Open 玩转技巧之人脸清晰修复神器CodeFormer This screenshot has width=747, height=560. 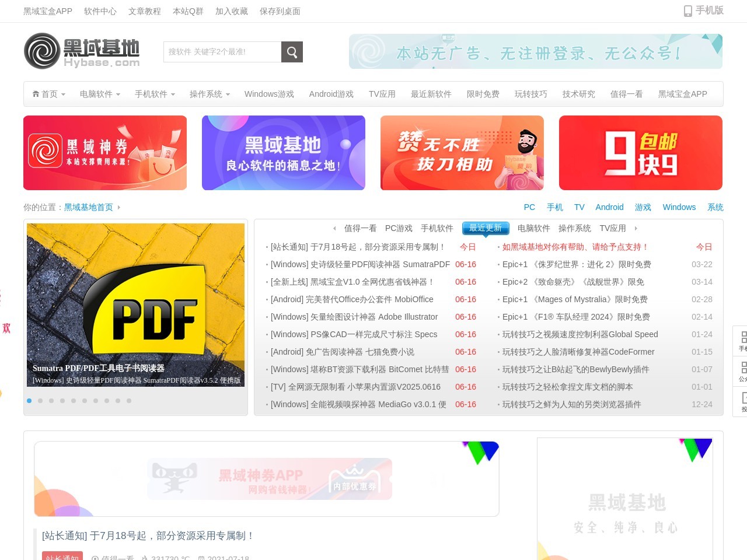[x=578, y=352]
